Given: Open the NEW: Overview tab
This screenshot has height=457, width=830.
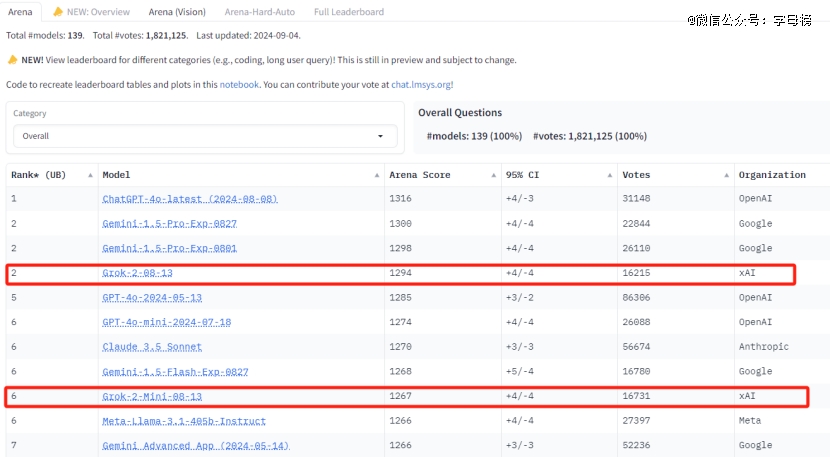Looking at the screenshot, I should point(92,12).
